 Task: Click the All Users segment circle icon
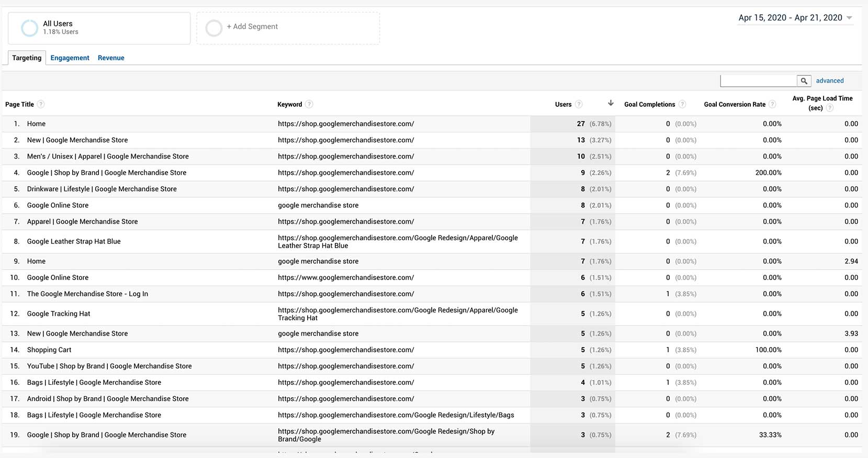click(29, 28)
